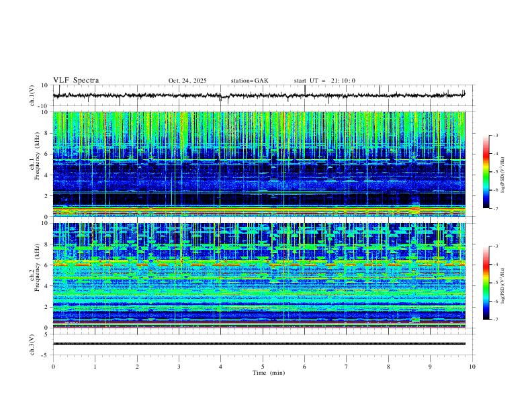Viewport: 532px width, 411px height.
Task: Click the time axis tick label '5'
Action: [x=263, y=367]
